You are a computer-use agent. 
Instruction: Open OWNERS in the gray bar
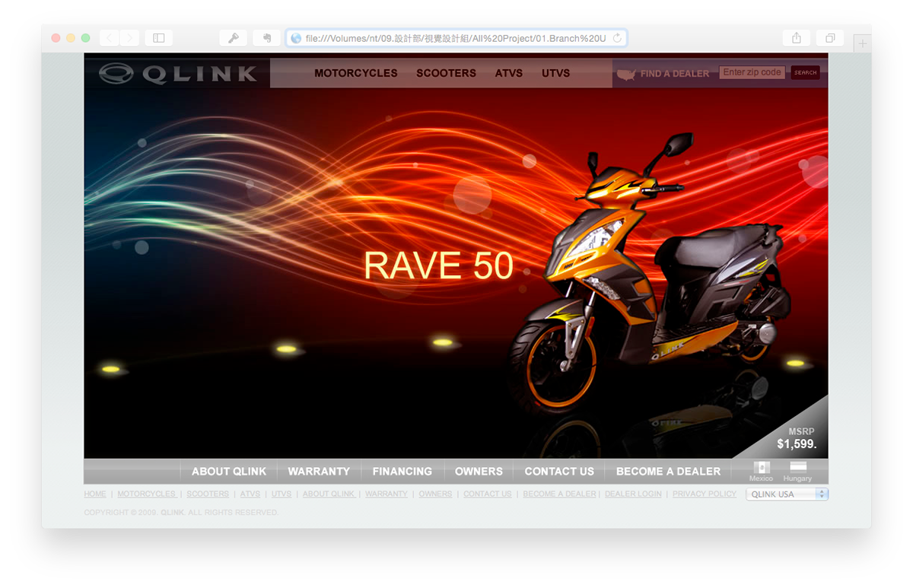click(479, 471)
